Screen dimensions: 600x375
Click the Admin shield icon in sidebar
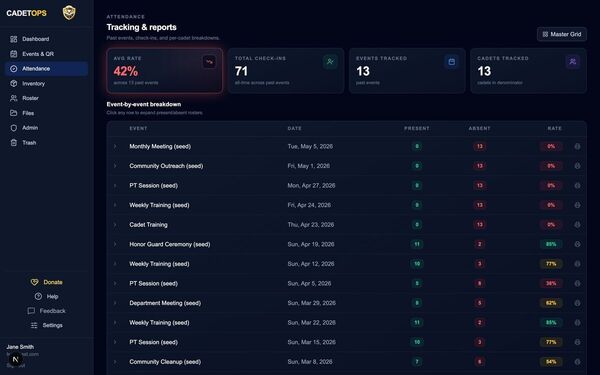coord(14,128)
